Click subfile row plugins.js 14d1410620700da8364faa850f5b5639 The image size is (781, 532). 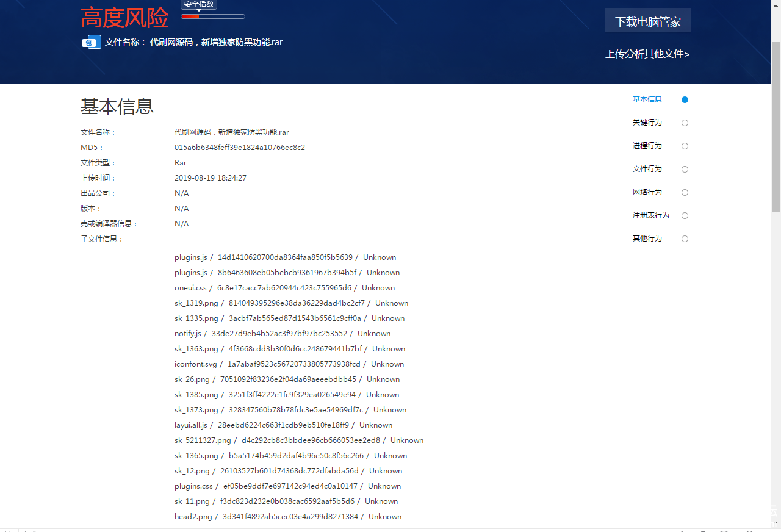point(285,257)
